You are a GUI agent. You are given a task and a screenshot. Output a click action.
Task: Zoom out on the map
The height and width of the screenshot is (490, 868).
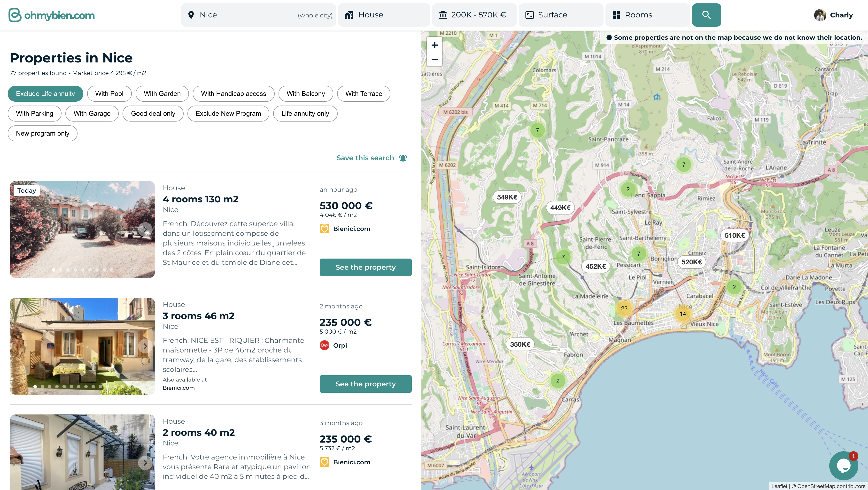pyautogui.click(x=434, y=60)
